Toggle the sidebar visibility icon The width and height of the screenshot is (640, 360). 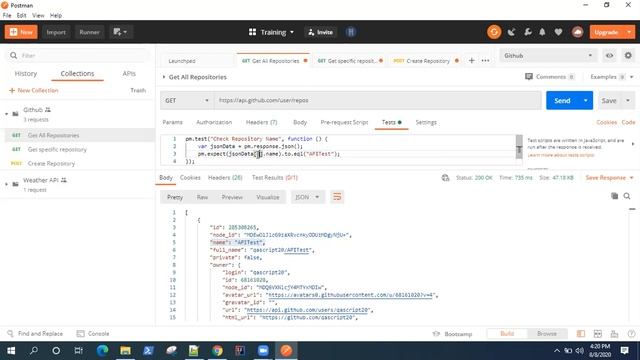(x=580, y=334)
